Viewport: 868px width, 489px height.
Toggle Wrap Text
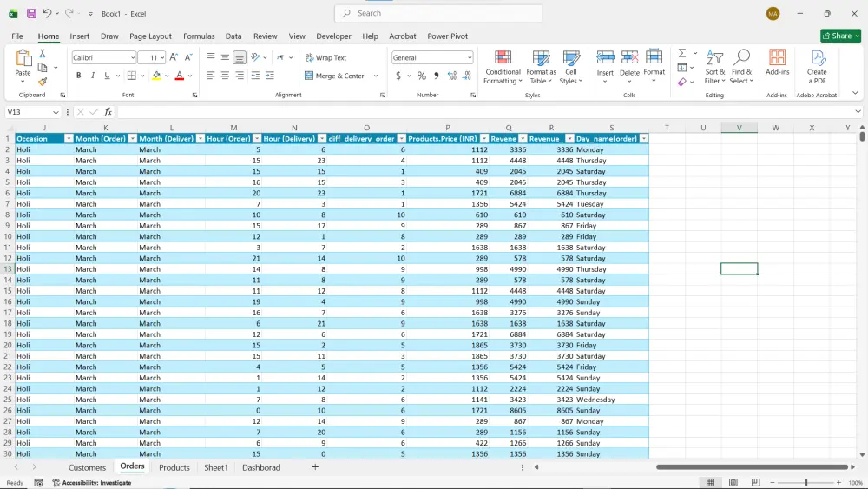[x=326, y=57]
